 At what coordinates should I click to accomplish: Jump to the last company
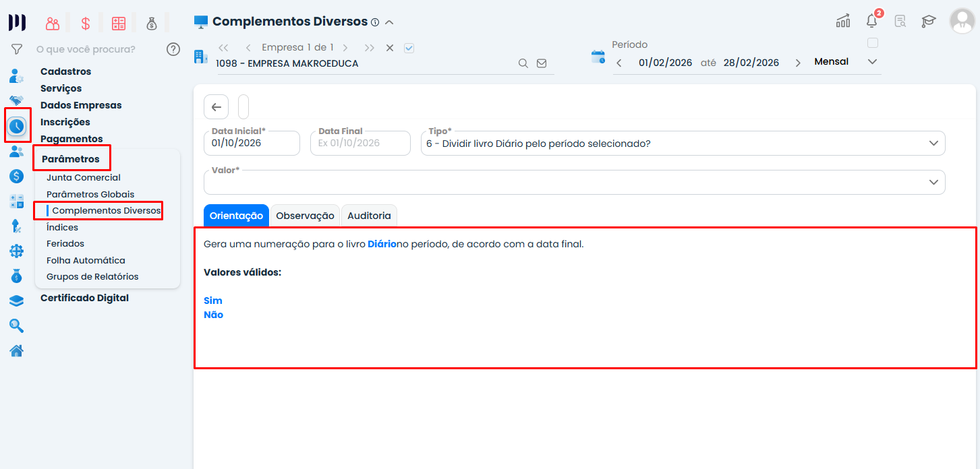[370, 48]
